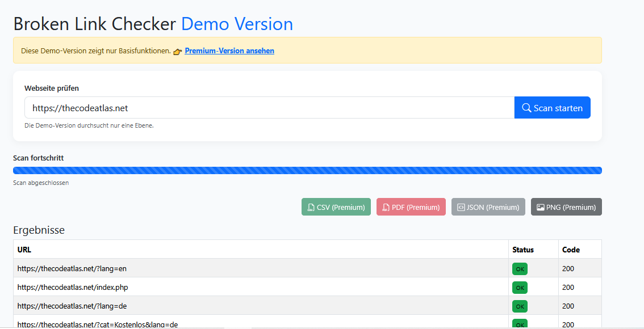Click the OK status badge for ?lang=en
Screen dimensions: 644x329
520,269
